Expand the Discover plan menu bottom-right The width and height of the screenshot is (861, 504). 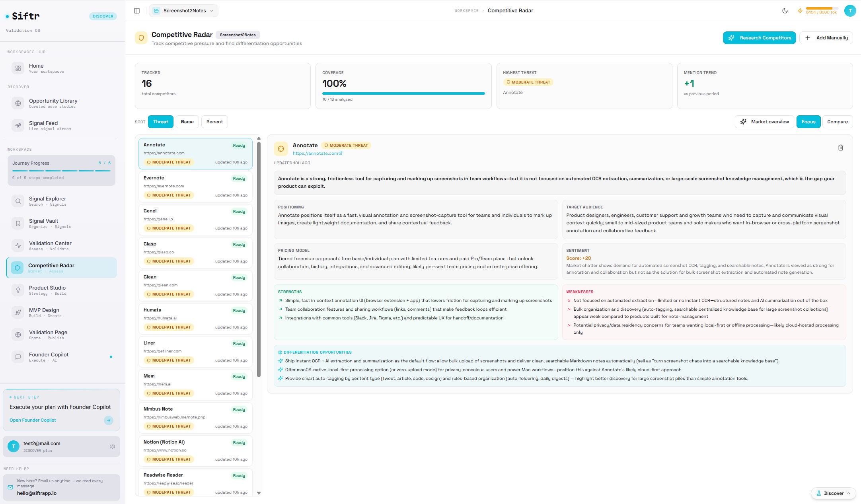[x=834, y=493]
